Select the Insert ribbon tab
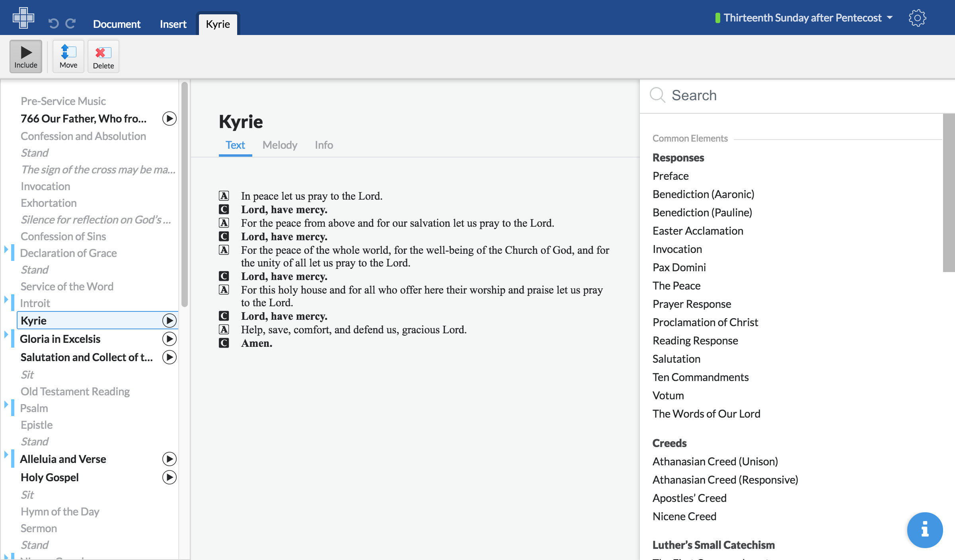 click(173, 23)
